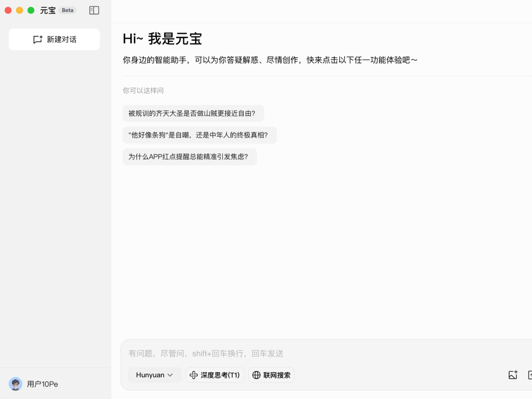Viewport: 532px width, 399px height.
Task: Open the 用户10Pe account name
Action: (43, 384)
